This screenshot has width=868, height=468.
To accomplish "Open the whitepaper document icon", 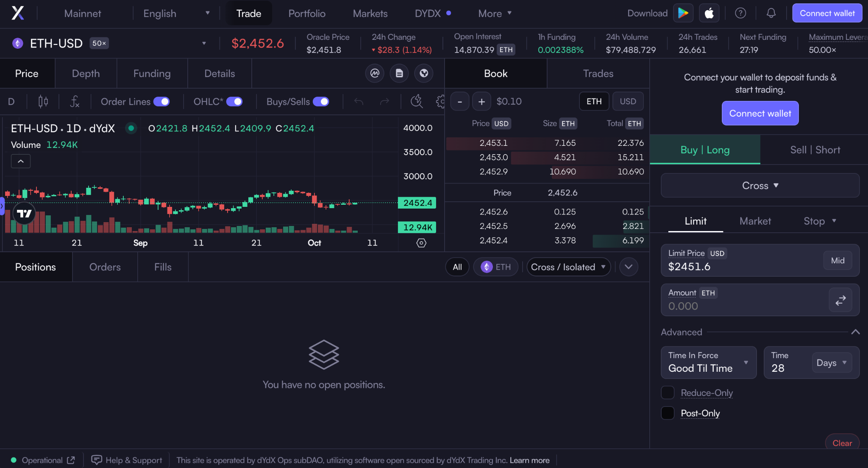I will click(399, 73).
